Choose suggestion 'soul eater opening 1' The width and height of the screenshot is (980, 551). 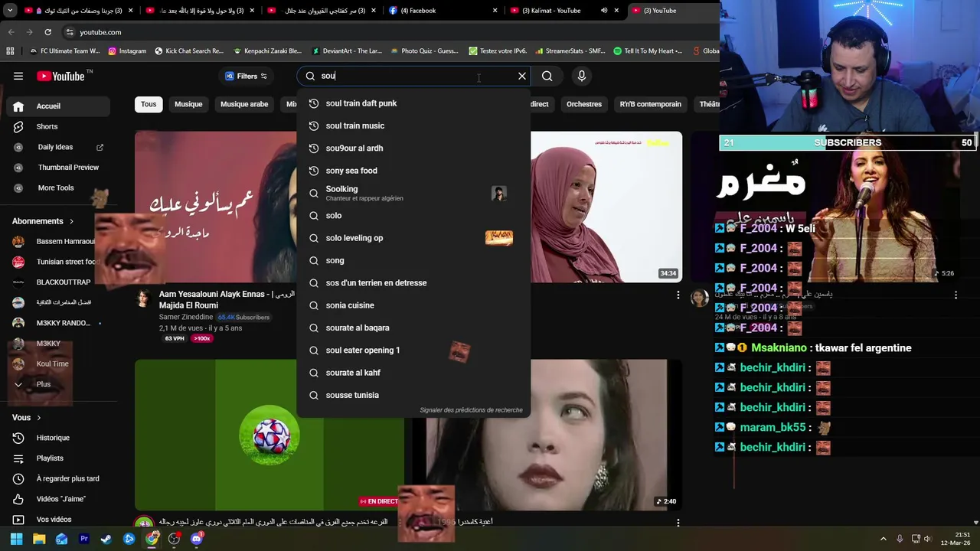tap(413, 350)
